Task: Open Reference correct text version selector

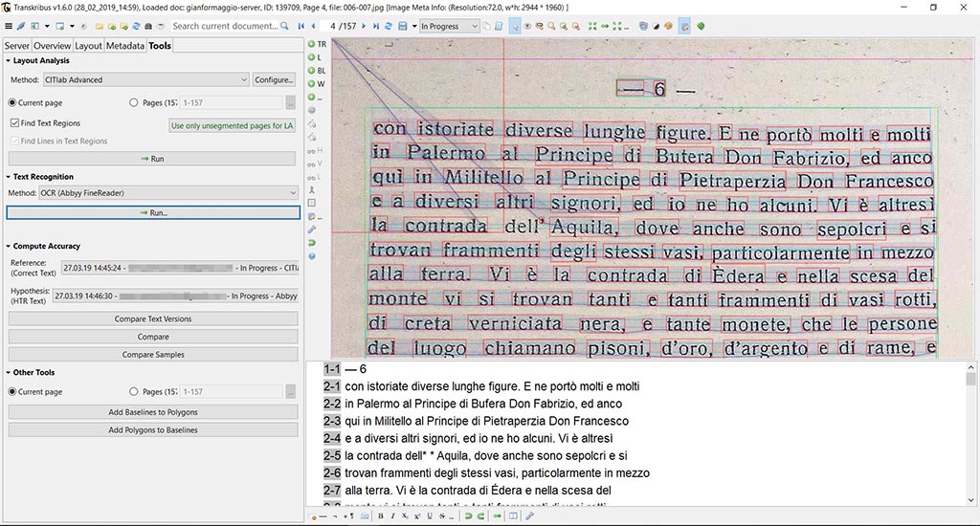Action: coord(179,268)
